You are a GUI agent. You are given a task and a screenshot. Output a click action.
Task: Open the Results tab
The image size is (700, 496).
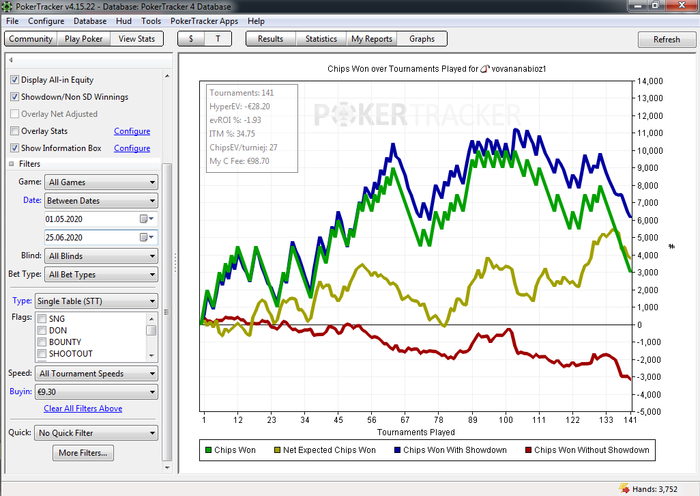pyautogui.click(x=270, y=39)
